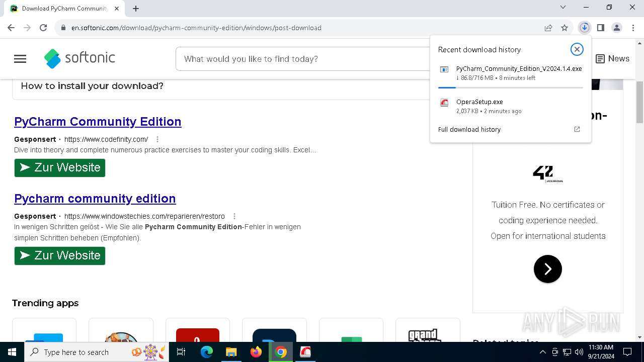Toggle the Chrome downloads icon

click(x=584, y=28)
